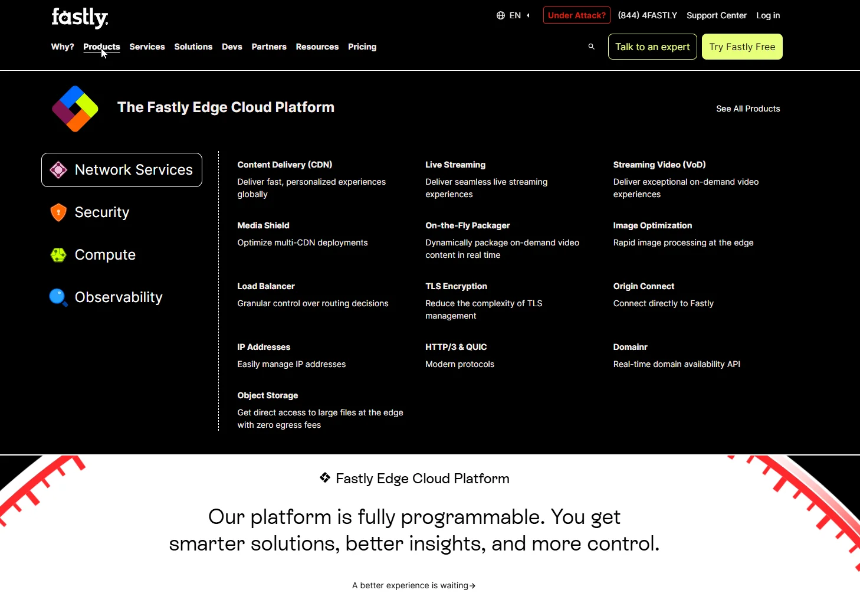The width and height of the screenshot is (860, 616).
Task: Open the Solutions menu
Action: coord(193,47)
